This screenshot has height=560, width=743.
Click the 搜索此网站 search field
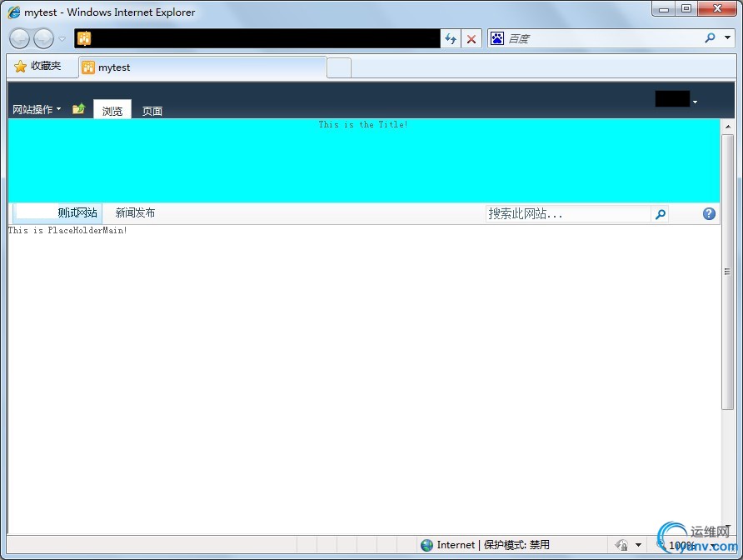[x=569, y=214]
